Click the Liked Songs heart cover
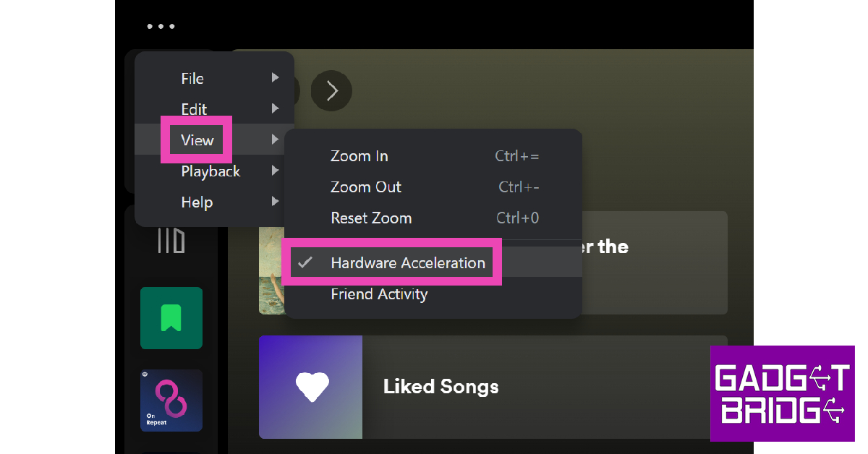The height and width of the screenshot is (454, 868). 311,387
